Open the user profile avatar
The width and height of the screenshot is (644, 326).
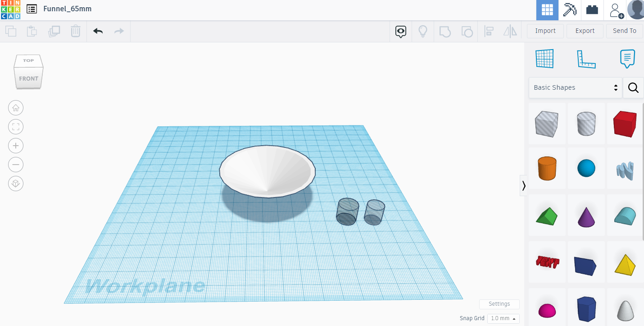(x=635, y=10)
